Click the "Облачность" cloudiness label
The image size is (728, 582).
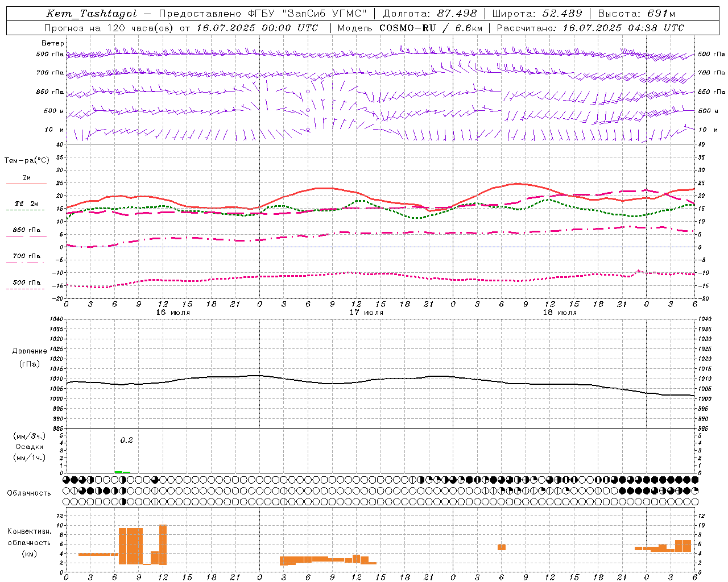coord(29,493)
